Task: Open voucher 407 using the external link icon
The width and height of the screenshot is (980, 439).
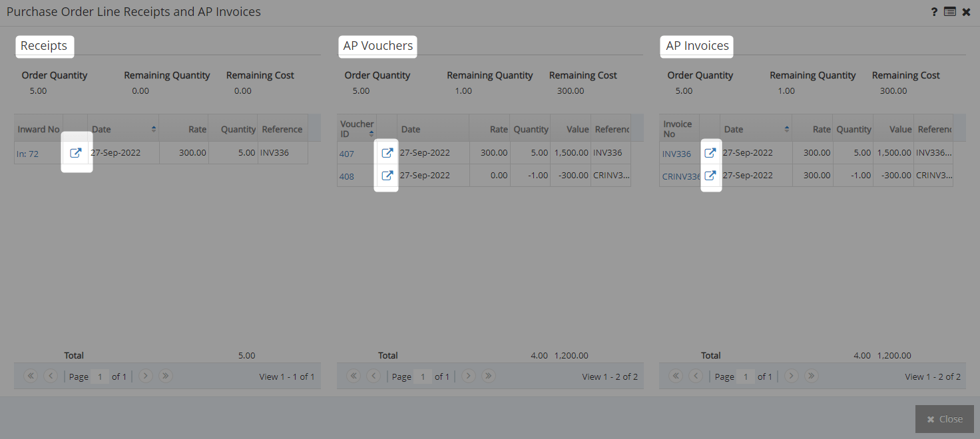Action: (x=386, y=152)
